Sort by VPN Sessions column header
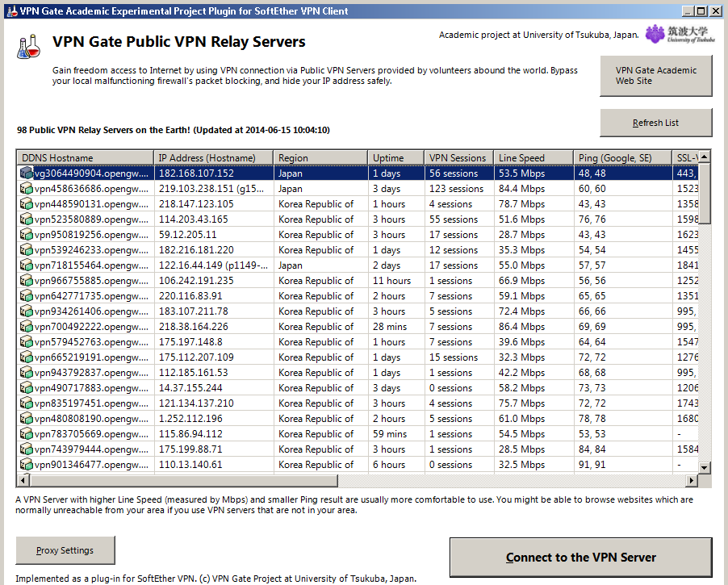 tap(459, 158)
